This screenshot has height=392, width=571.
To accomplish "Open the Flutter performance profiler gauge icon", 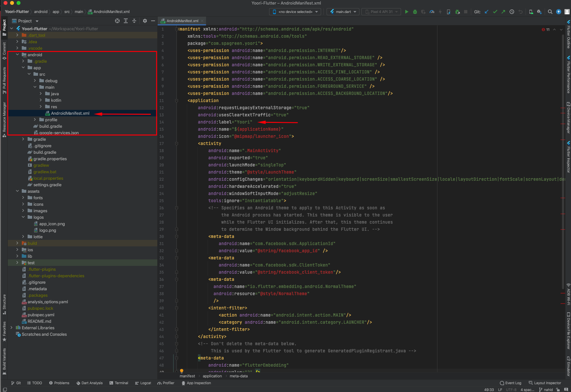I will (432, 12).
